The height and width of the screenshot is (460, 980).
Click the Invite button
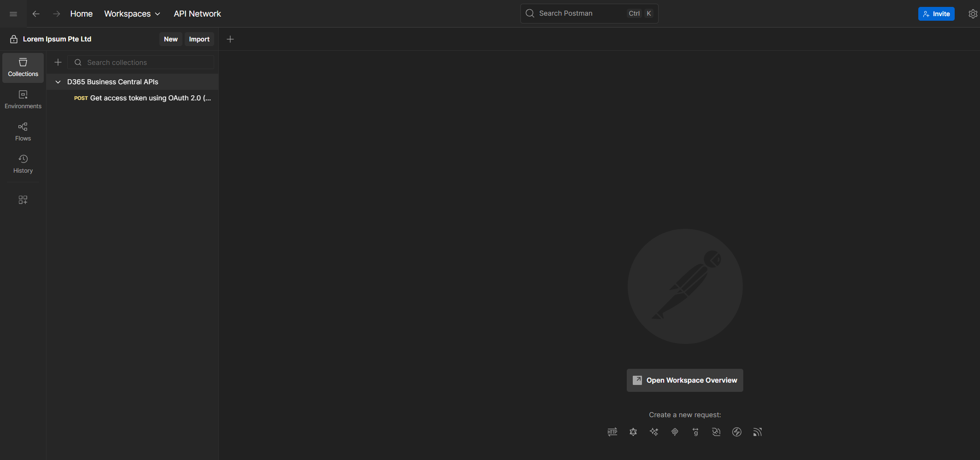click(x=936, y=14)
